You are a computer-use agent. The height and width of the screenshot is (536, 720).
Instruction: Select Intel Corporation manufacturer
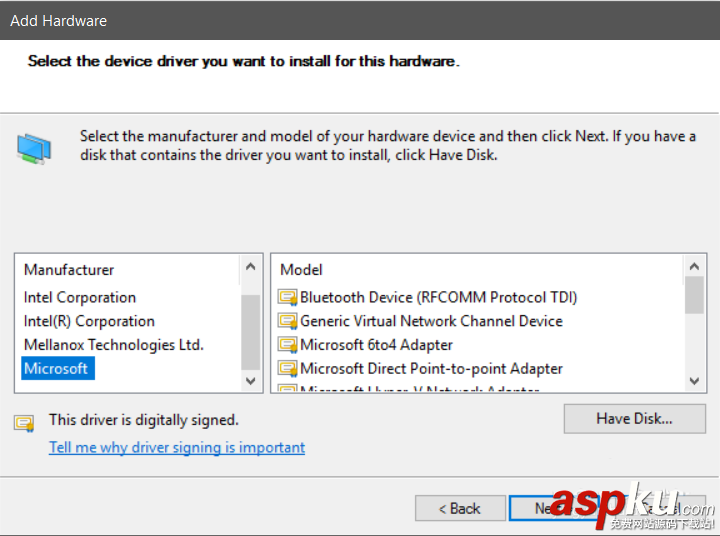(x=80, y=297)
